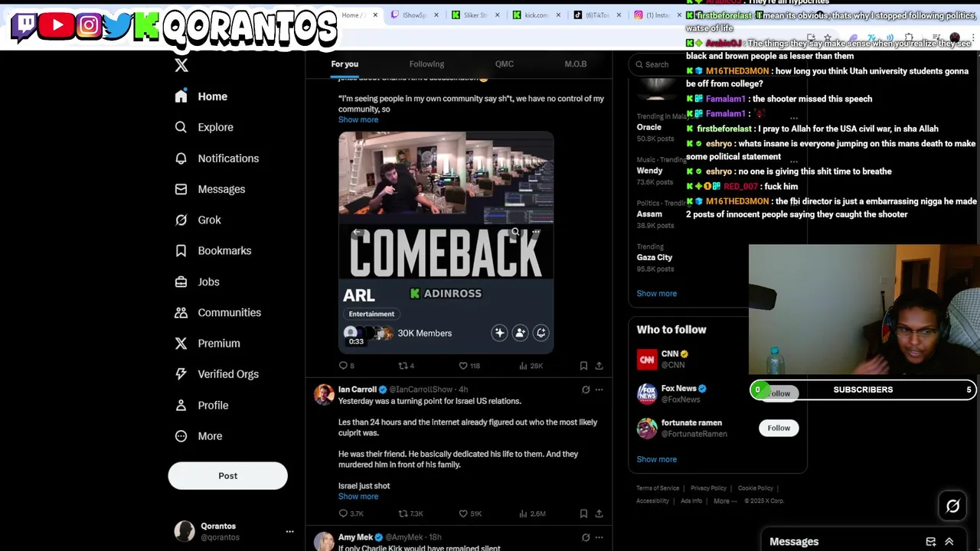The height and width of the screenshot is (551, 980).
Task: Open Bookmarks in the sidebar
Action: (213, 250)
